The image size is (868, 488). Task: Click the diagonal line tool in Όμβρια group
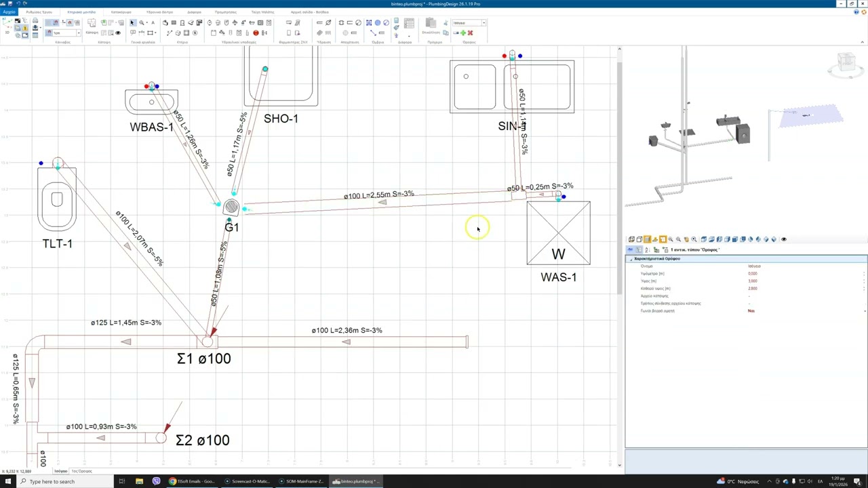374,33
